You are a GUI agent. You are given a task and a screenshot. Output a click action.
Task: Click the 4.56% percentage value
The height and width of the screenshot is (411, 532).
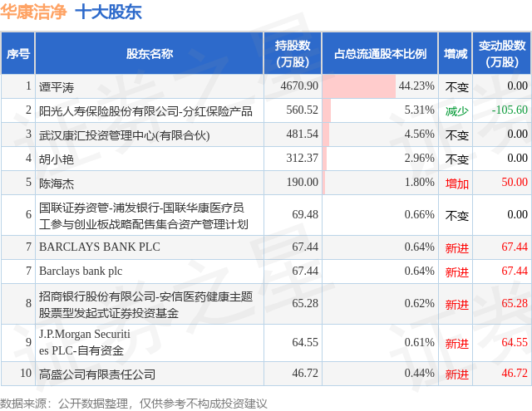(x=419, y=134)
